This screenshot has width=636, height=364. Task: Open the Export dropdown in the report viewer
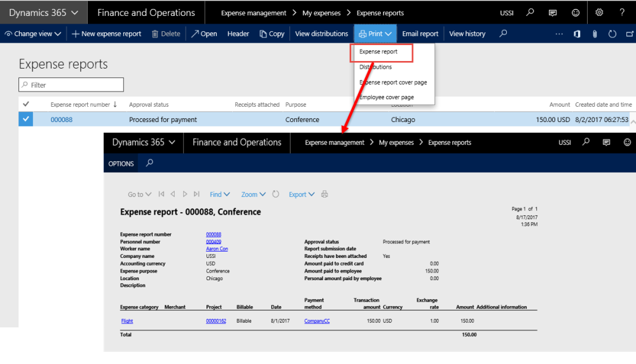301,194
